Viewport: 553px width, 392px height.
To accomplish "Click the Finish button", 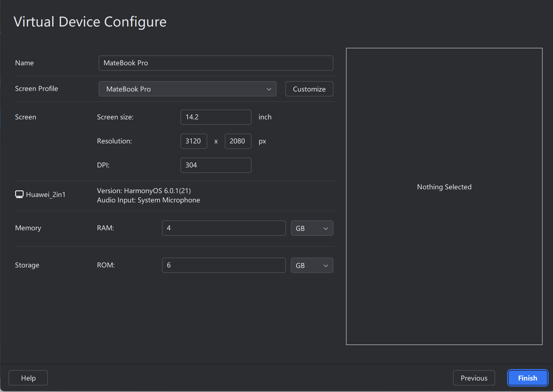I will tap(527, 378).
